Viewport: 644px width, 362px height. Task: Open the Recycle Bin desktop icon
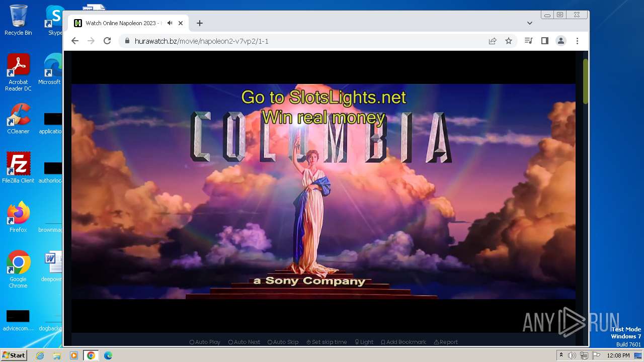click(18, 20)
